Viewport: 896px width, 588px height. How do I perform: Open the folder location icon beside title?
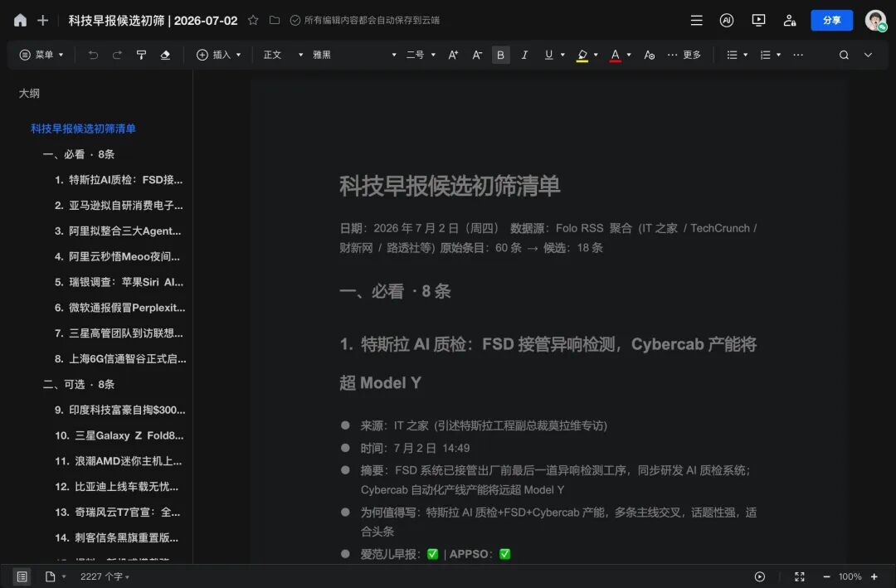point(275,21)
